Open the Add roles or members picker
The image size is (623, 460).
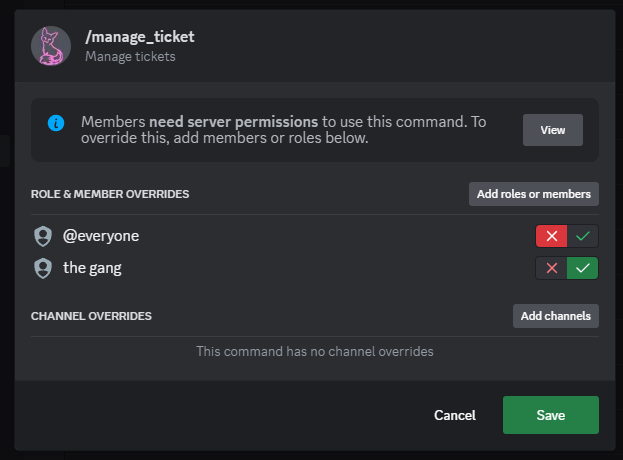click(x=534, y=194)
